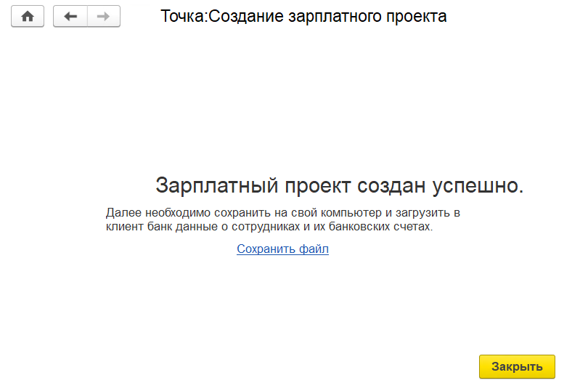Click the word 'Точка' in the title

(x=183, y=16)
